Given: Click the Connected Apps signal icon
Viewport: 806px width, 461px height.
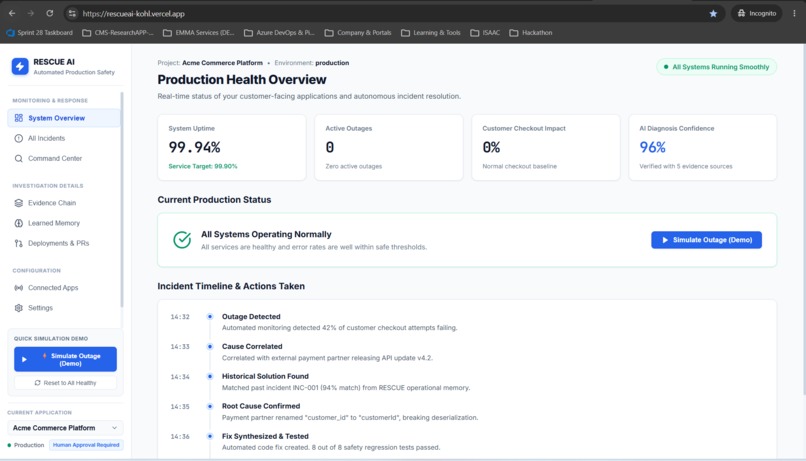Looking at the screenshot, I should pyautogui.click(x=19, y=288).
